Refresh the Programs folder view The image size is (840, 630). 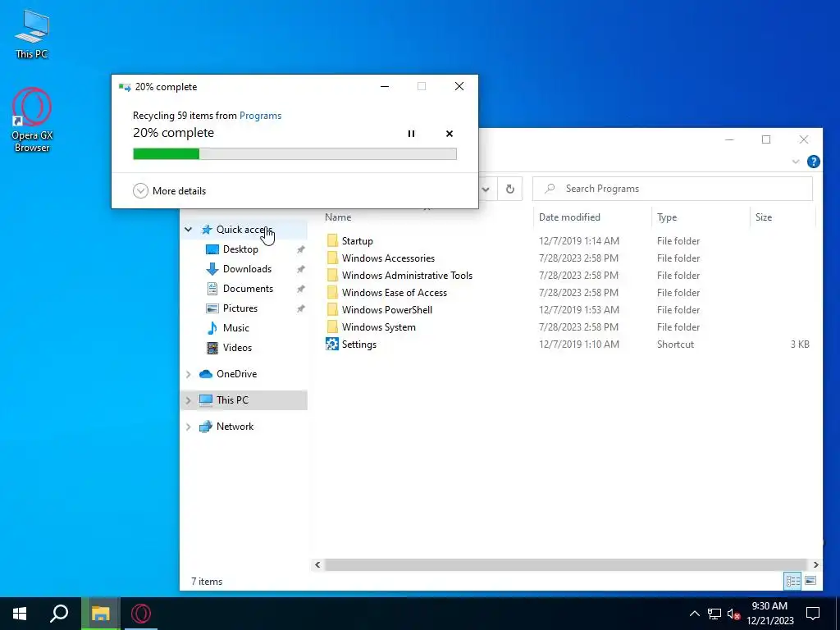(x=510, y=189)
